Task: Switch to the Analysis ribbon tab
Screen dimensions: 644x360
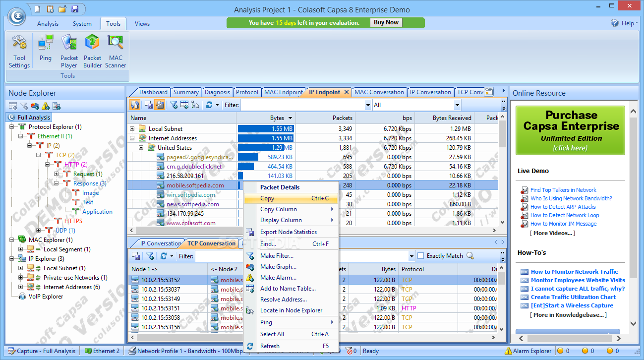Action: (48, 23)
